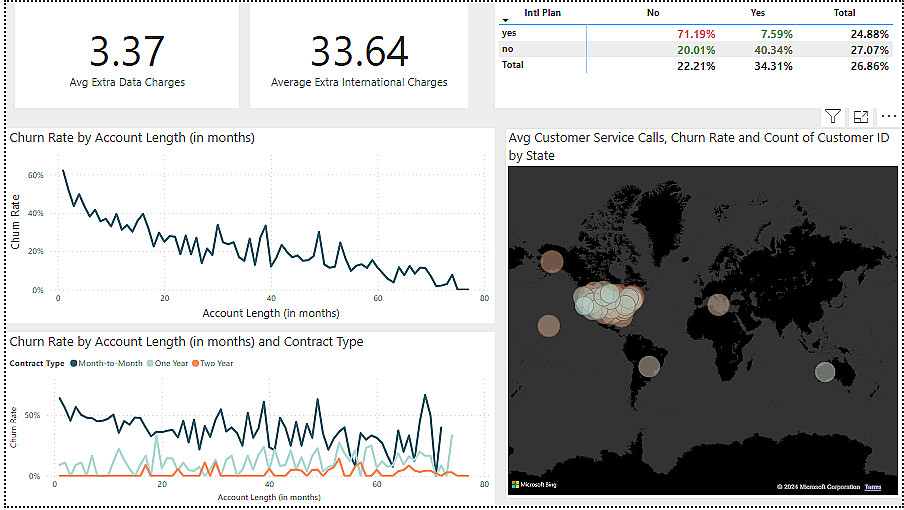Select the 'no' row in Intl Plan matrix
The width and height of the screenshot is (904, 510).
pyautogui.click(x=507, y=49)
